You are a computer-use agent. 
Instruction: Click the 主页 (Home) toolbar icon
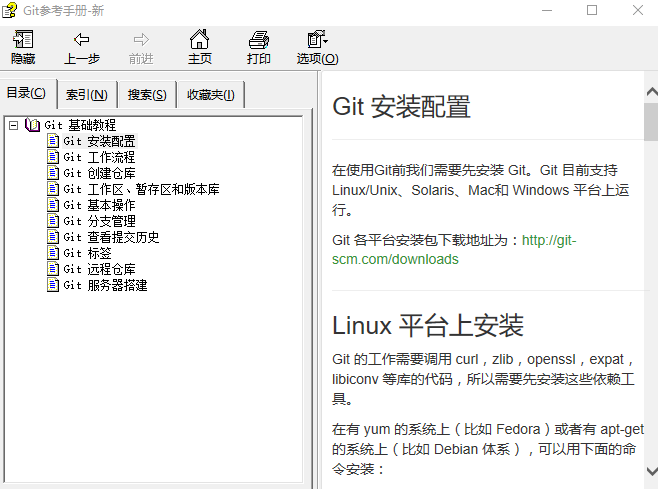tap(200, 40)
